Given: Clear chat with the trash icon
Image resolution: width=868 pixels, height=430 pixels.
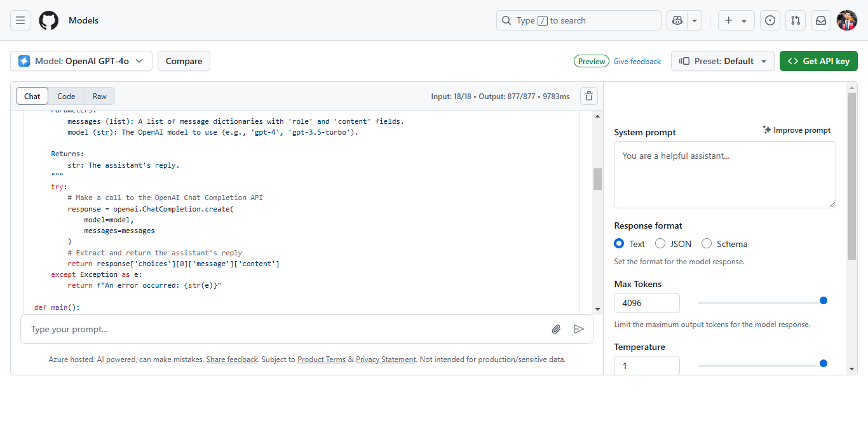Looking at the screenshot, I should coord(589,96).
